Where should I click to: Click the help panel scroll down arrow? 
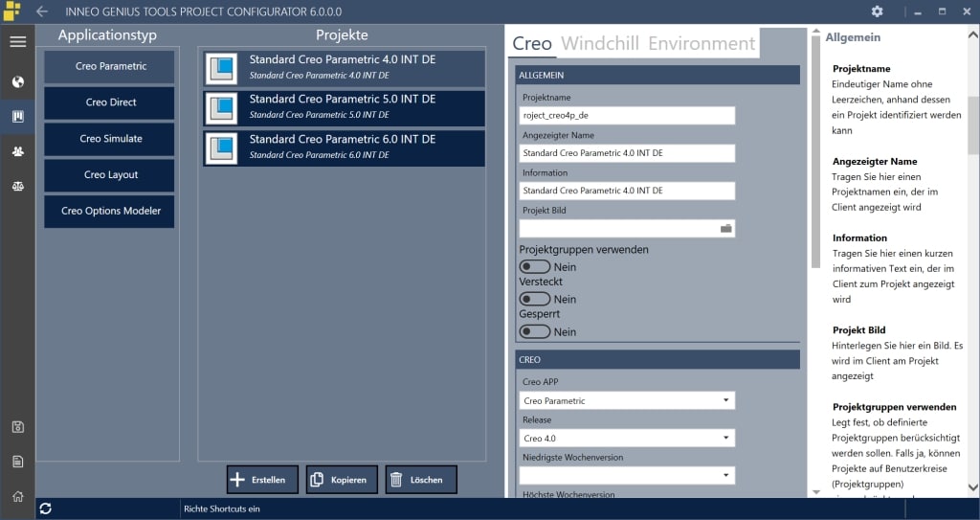pyautogui.click(x=973, y=487)
